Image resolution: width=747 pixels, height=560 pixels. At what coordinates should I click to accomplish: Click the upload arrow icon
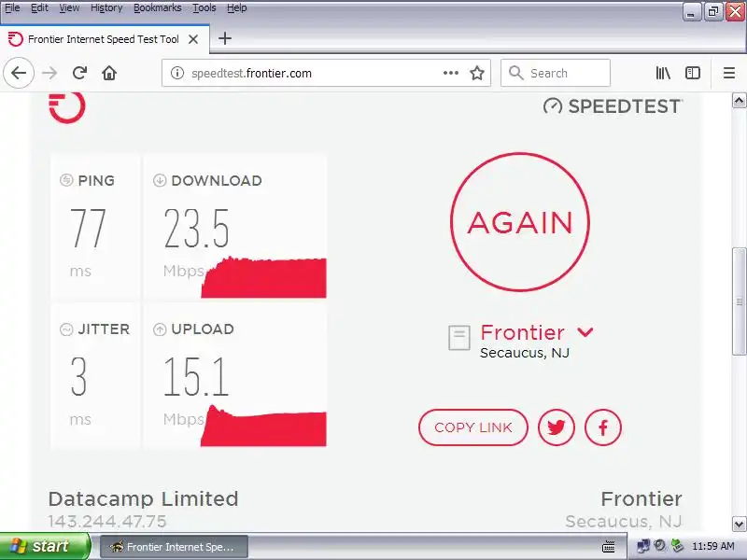[160, 329]
